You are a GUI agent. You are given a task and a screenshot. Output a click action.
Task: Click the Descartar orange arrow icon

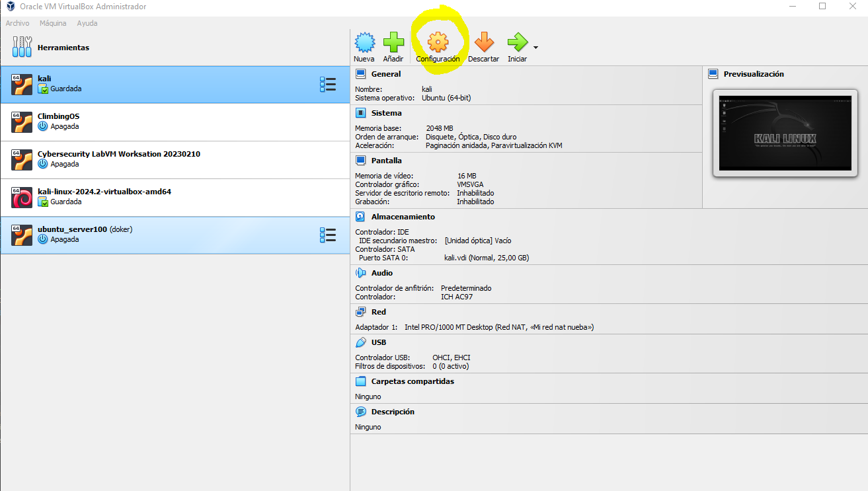pos(484,42)
